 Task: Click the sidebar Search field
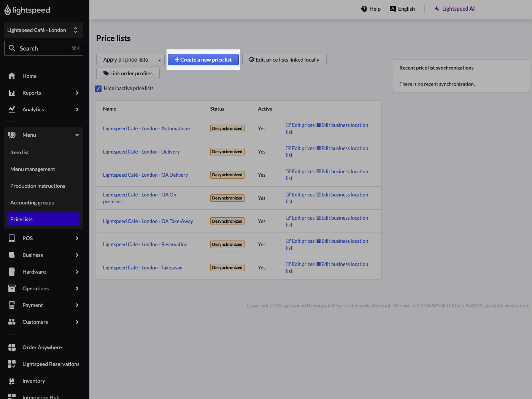(44, 48)
